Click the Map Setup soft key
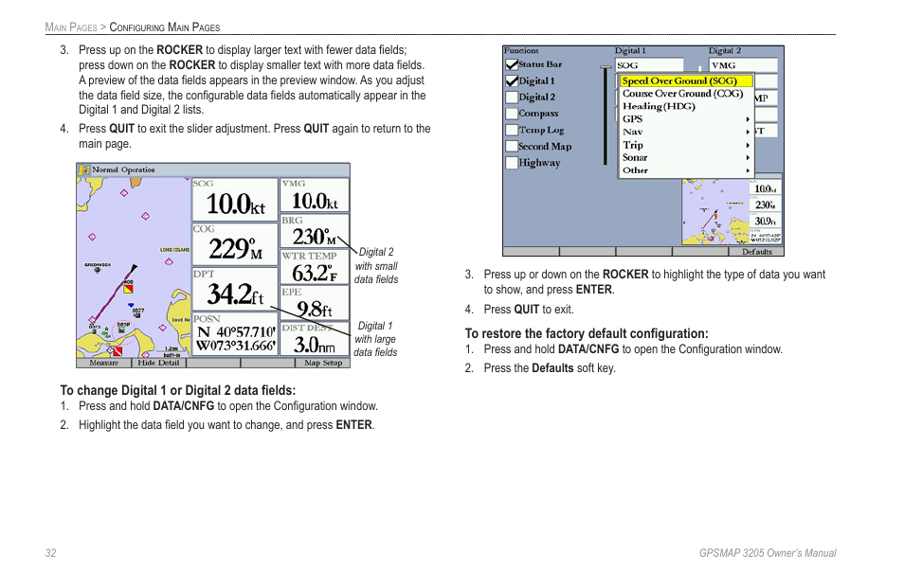Viewport: 904px width, 588px height. (323, 363)
